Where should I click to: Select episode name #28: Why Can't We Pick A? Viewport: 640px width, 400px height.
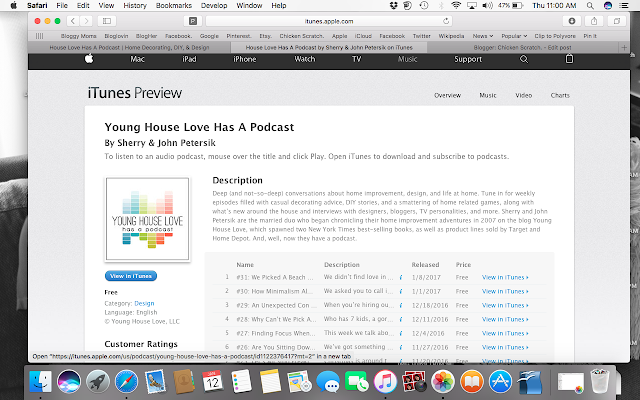pos(276,319)
